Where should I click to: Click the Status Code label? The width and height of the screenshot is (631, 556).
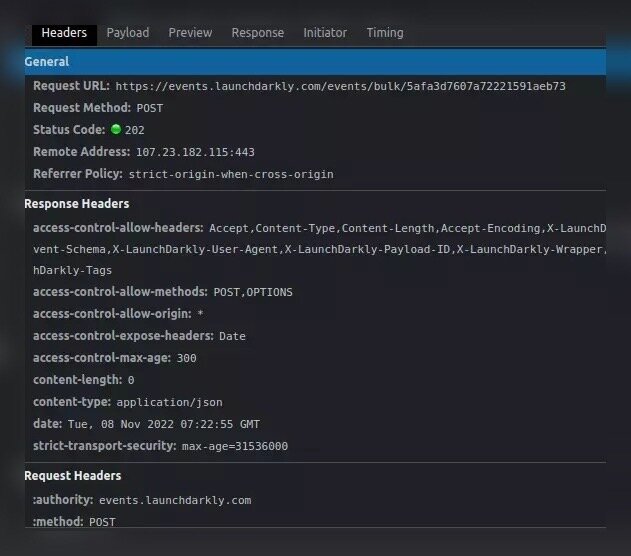69,130
